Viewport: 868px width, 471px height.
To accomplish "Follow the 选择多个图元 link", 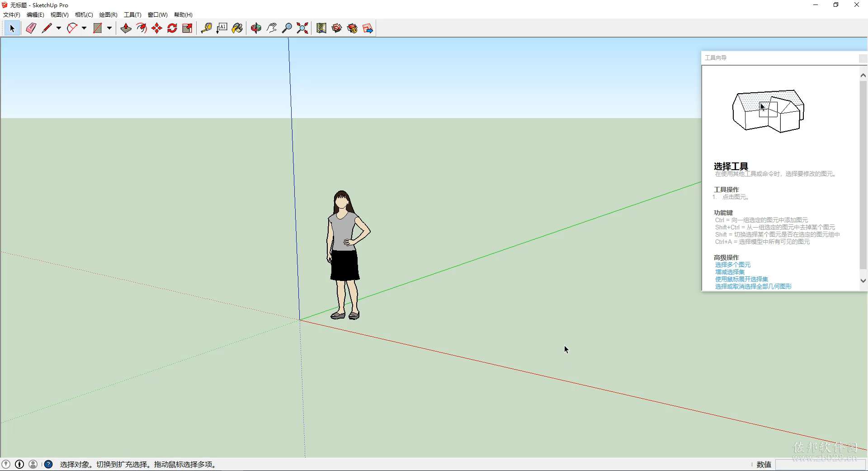I will point(733,265).
